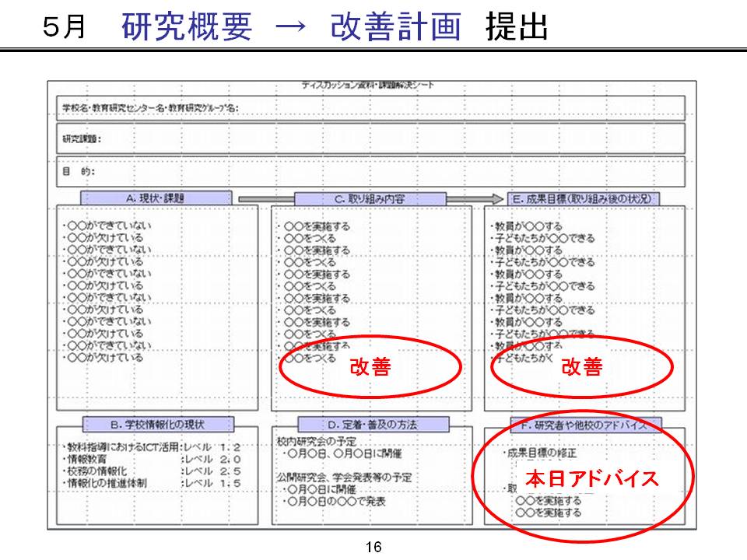This screenshot has height=560, width=747.
Task: Click the "提出" word in the title
Action: point(517,26)
